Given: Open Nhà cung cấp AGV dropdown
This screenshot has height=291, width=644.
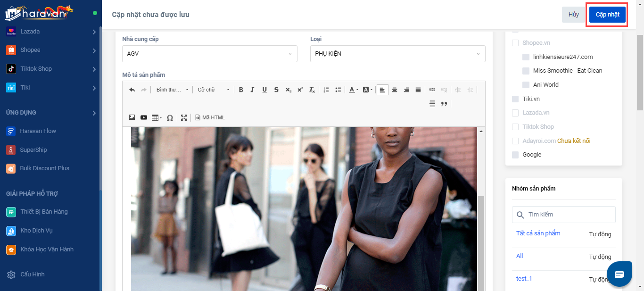Looking at the screenshot, I should pyautogui.click(x=210, y=54).
